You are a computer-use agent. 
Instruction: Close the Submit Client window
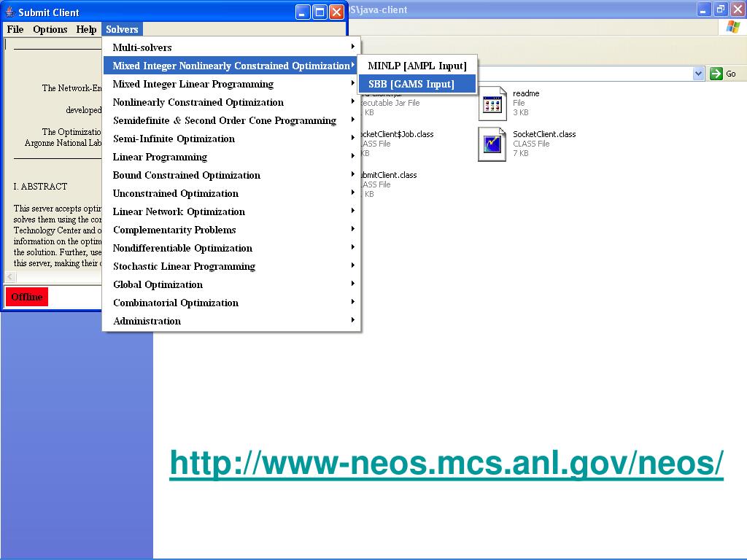(337, 12)
